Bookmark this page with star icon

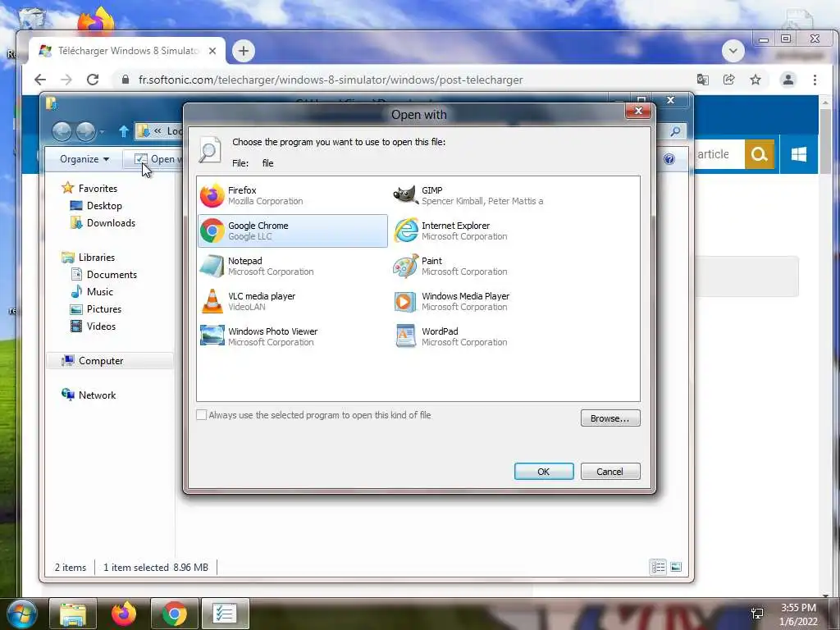coord(756,80)
